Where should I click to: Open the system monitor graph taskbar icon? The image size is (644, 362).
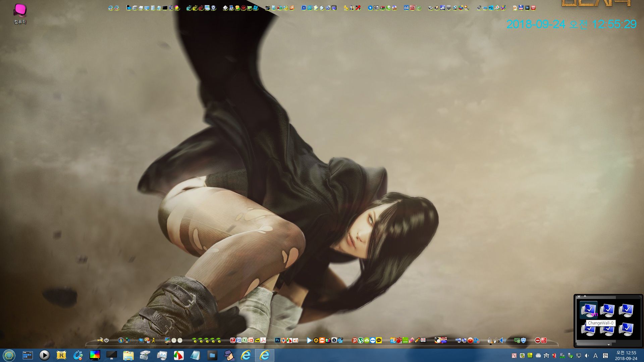pyautogui.click(x=162, y=355)
